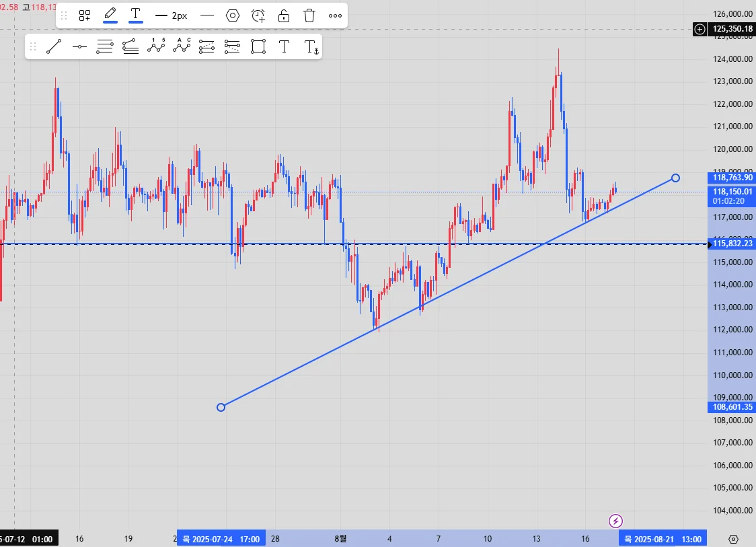Select the Trend Line drawing tool
Screen dimensions: 756x547
coord(54,47)
